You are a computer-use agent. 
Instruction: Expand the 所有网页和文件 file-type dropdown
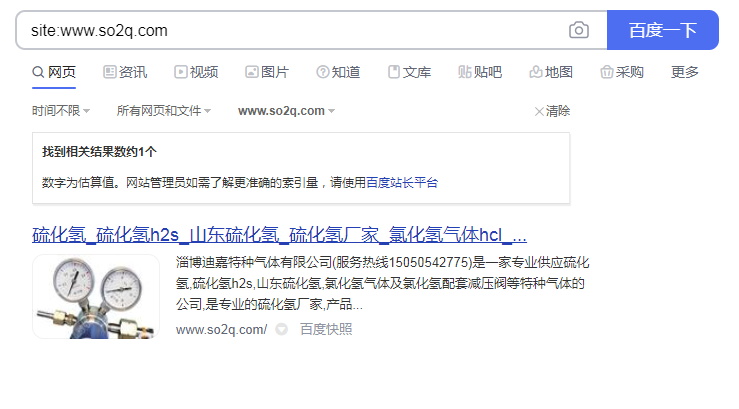[164, 111]
